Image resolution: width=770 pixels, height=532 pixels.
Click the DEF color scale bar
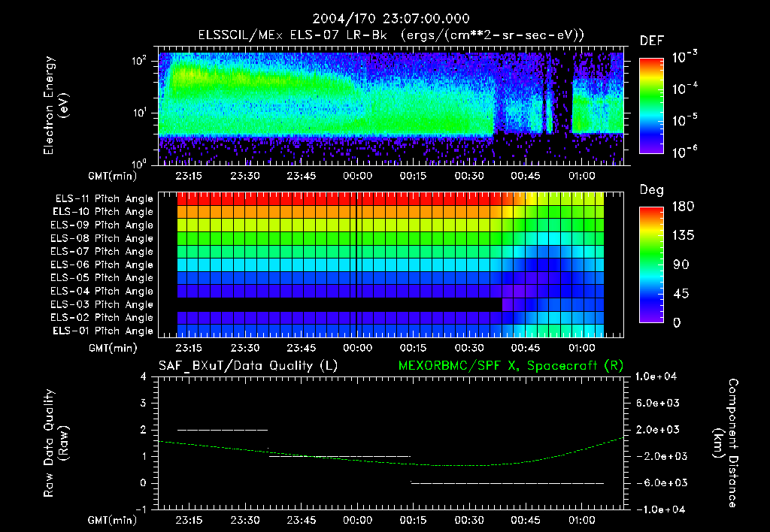pos(651,105)
